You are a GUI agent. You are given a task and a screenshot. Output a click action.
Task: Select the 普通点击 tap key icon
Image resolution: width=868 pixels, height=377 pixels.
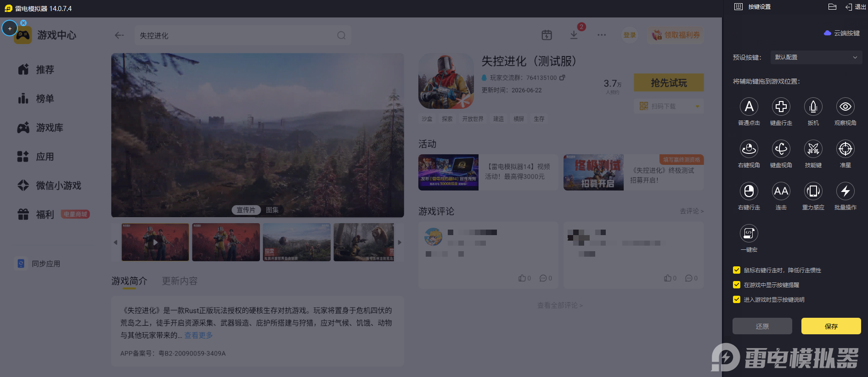click(x=749, y=107)
